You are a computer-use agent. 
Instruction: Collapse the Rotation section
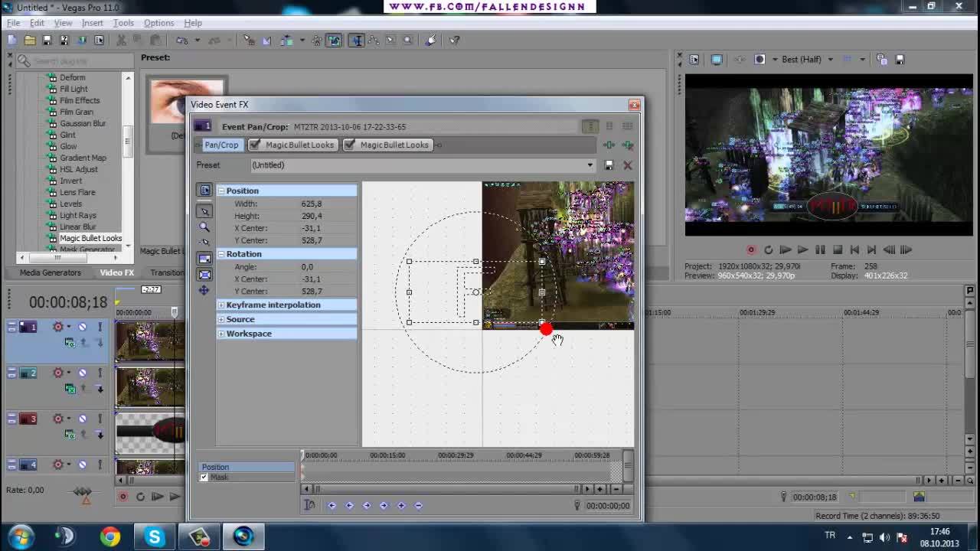pos(221,254)
